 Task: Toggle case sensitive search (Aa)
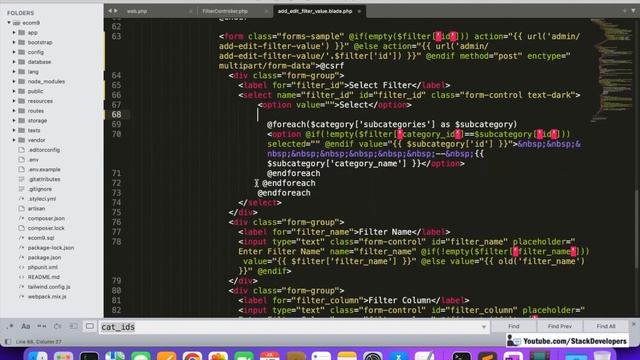[26, 327]
